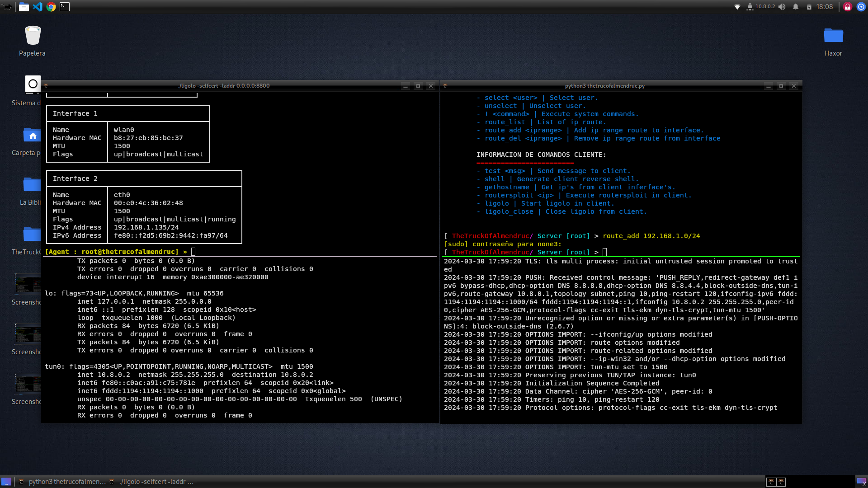Click the VPN IP 10.8.0.2 label
This screenshot has width=868, height=488.
(x=765, y=7)
